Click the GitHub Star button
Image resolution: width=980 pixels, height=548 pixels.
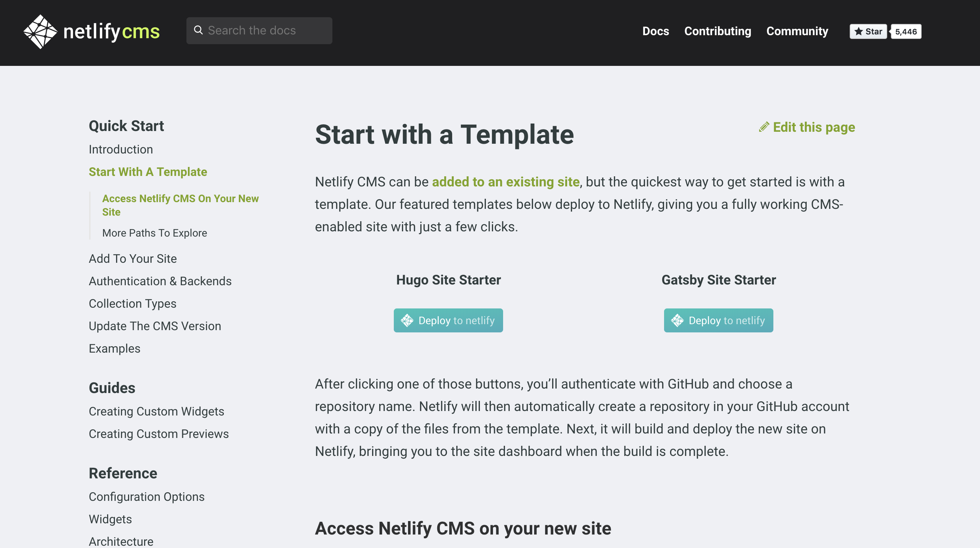click(868, 31)
